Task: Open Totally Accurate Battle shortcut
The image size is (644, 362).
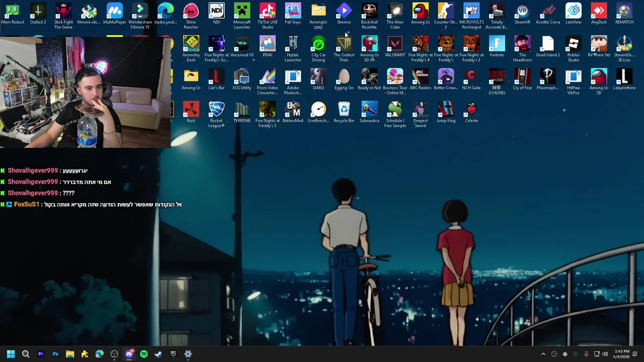Action: coord(497,16)
